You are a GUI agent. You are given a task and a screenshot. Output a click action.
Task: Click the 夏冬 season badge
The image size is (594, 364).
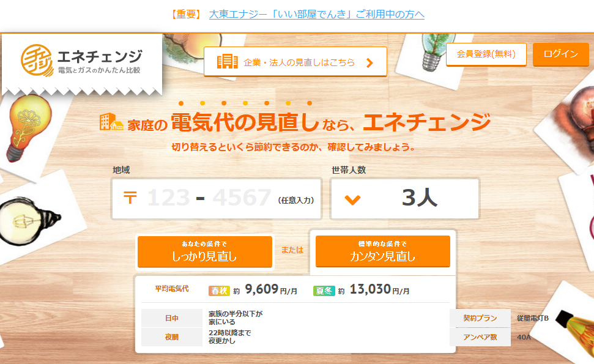(x=324, y=291)
